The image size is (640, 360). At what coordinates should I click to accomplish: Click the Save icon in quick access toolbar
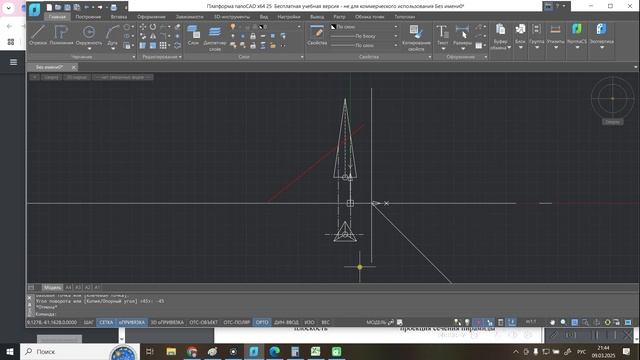67,7
